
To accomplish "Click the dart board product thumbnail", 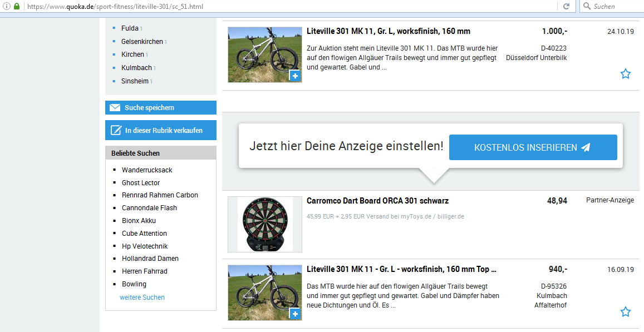I will [x=265, y=224].
